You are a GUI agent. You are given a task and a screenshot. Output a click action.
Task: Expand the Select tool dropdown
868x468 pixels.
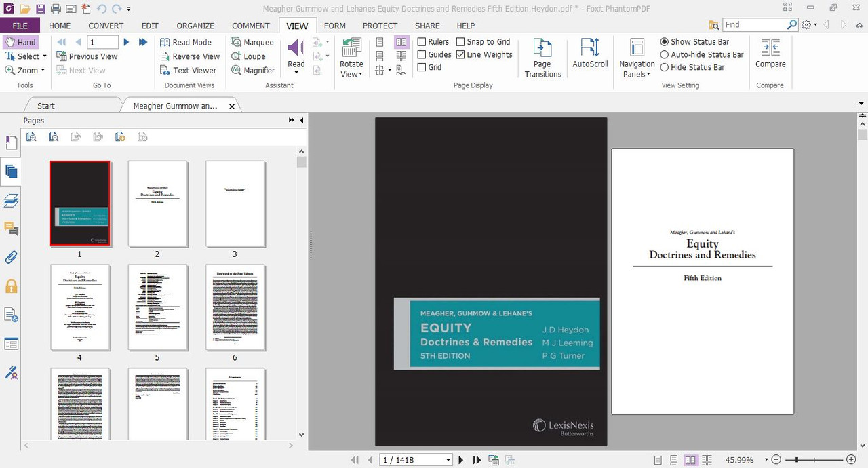45,56
